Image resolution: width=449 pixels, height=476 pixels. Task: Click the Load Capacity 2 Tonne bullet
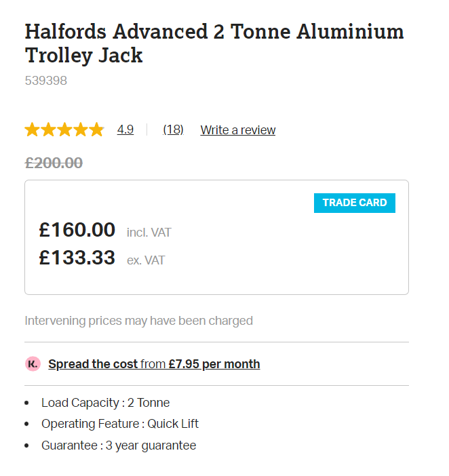pyautogui.click(x=105, y=403)
